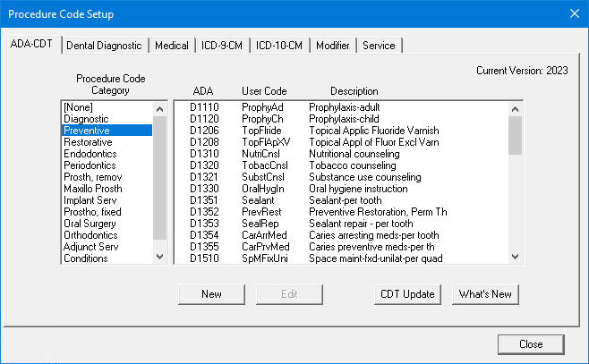Choose the D1320 Tobacco counseling entry
Image resolution: width=589 pixels, height=364 pixels.
(340, 165)
